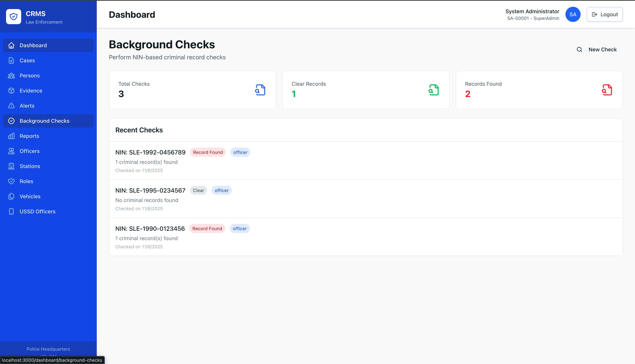
Task: Go to Officers management
Action: [48, 151]
